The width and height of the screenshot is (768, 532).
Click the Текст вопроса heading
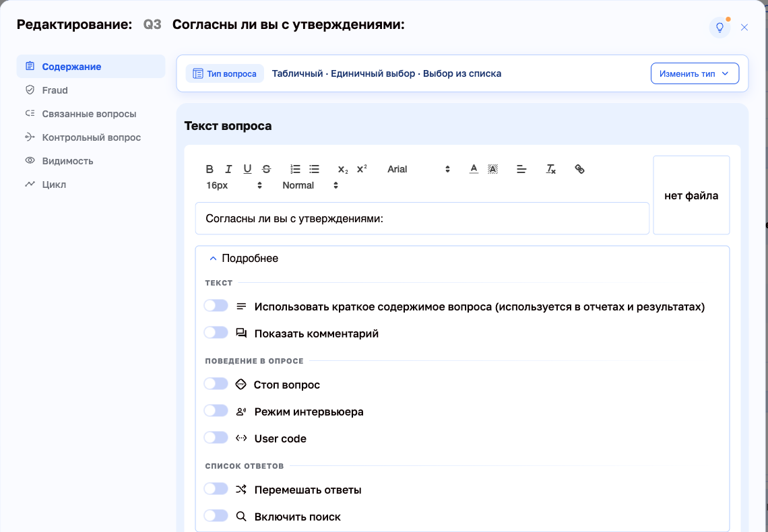click(228, 126)
